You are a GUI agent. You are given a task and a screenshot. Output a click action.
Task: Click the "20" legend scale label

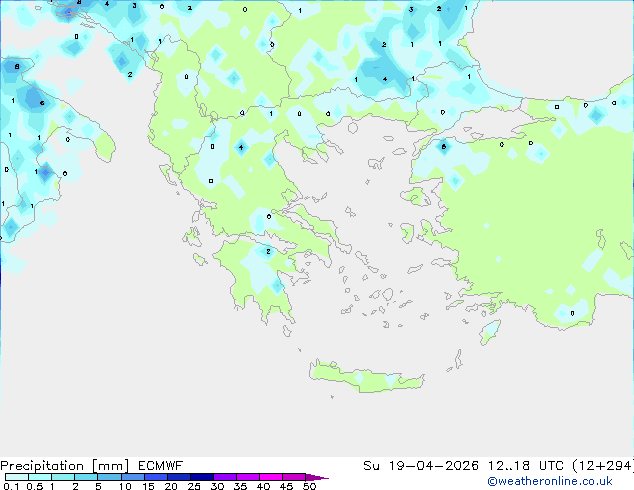point(171,486)
